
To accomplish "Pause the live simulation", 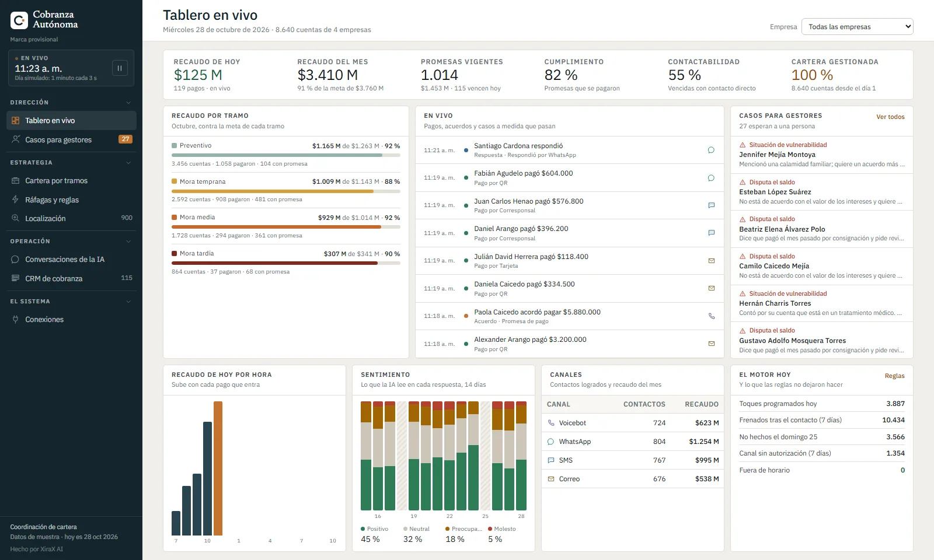I will tap(120, 68).
